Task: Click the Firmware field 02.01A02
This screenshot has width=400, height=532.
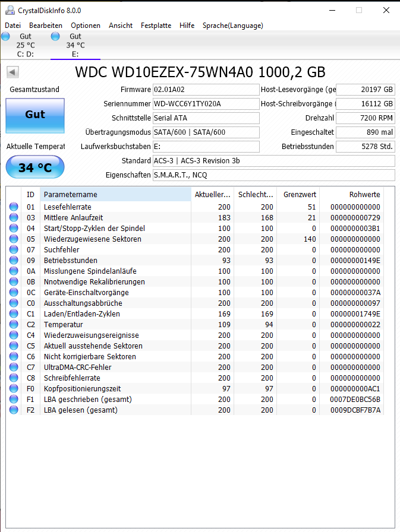Action: pos(206,90)
